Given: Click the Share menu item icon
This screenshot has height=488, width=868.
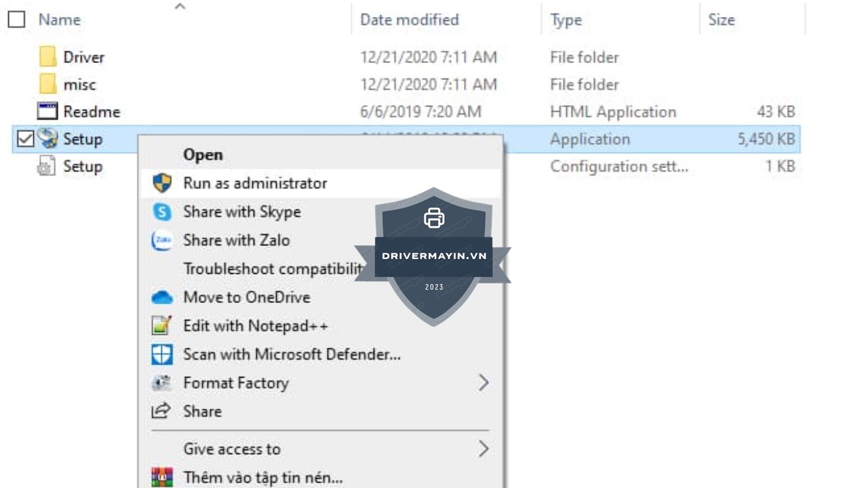Looking at the screenshot, I should [161, 411].
